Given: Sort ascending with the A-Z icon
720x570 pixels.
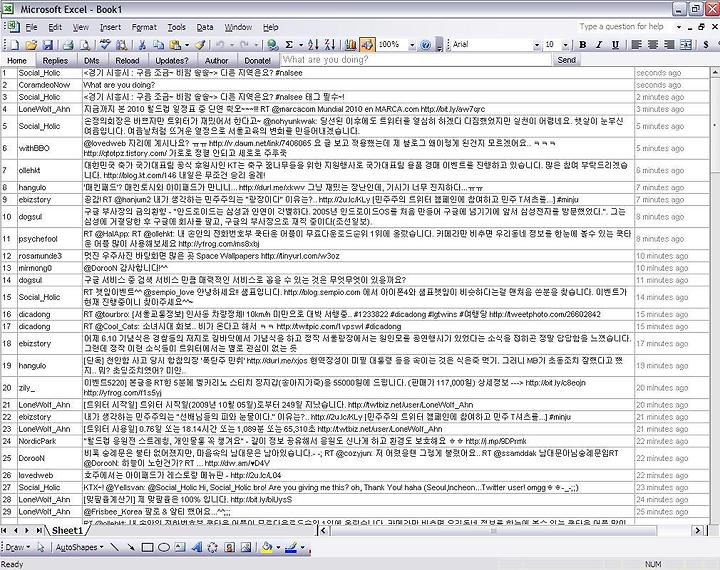Looking at the screenshot, I should pyautogui.click(x=313, y=45).
